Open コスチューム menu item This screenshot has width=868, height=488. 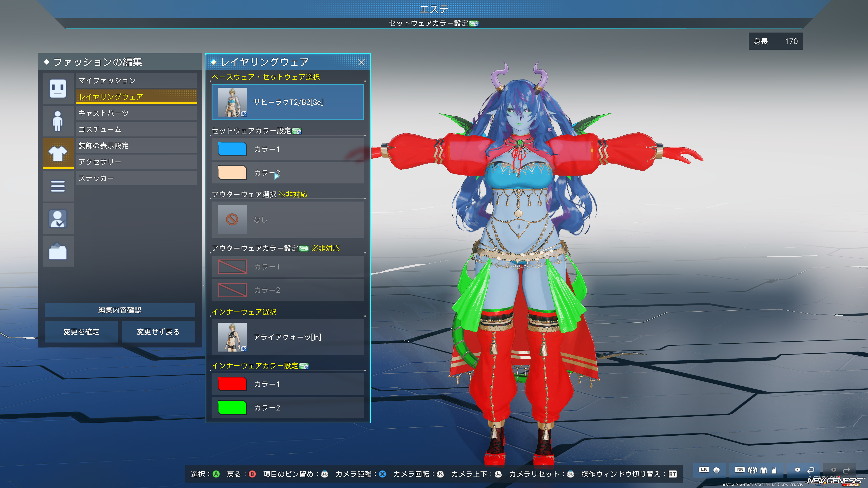coord(137,129)
